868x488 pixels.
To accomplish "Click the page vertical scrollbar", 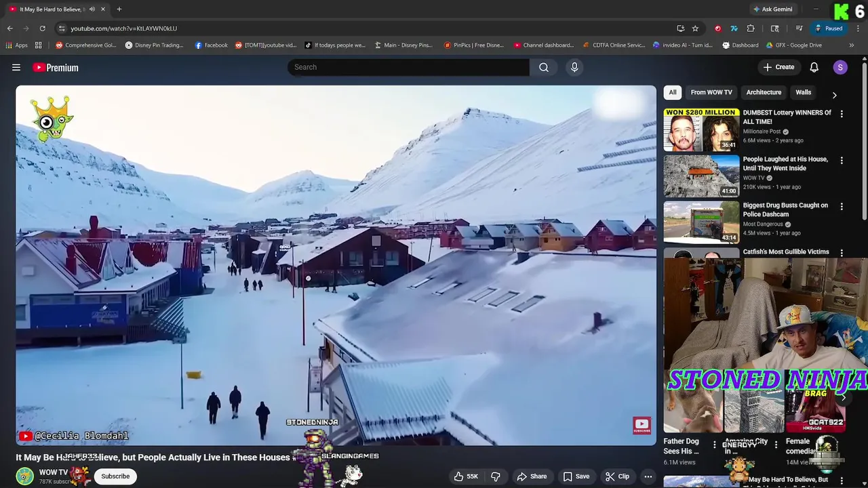I will click(x=865, y=141).
